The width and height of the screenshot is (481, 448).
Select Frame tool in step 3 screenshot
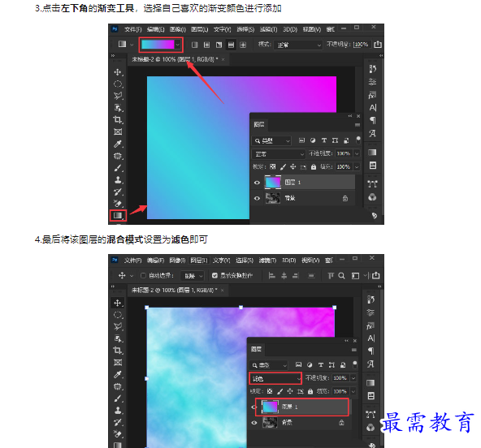pos(118,131)
